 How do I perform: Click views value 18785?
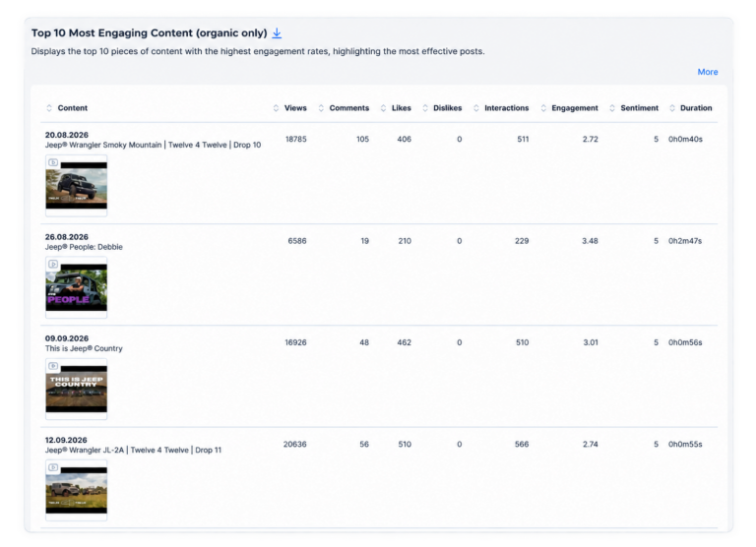click(295, 140)
